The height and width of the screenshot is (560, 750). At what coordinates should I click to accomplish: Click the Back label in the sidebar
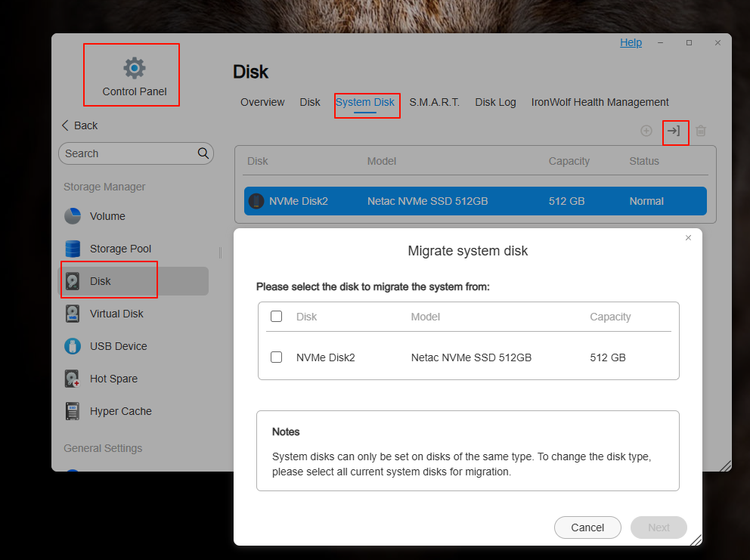pos(86,125)
